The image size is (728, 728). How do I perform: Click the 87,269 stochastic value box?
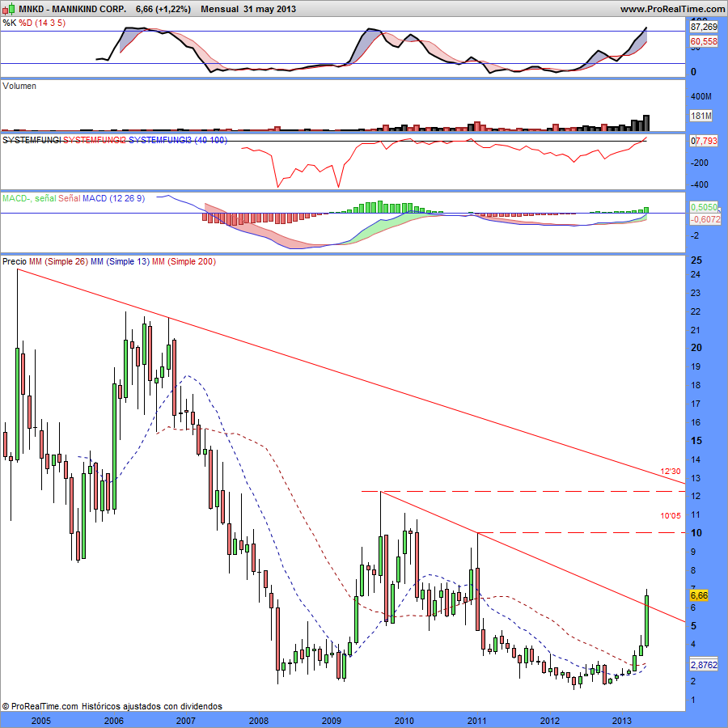coord(704,27)
